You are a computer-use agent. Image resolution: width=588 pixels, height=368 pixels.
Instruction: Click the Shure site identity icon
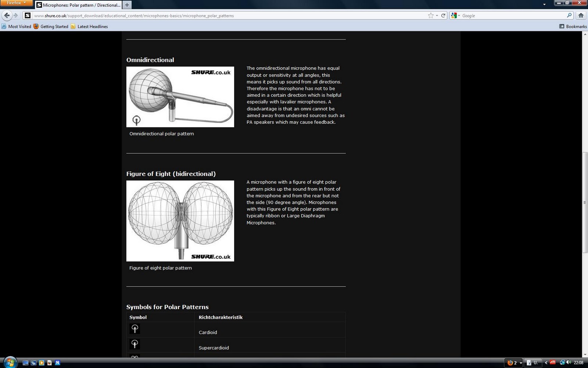point(28,15)
